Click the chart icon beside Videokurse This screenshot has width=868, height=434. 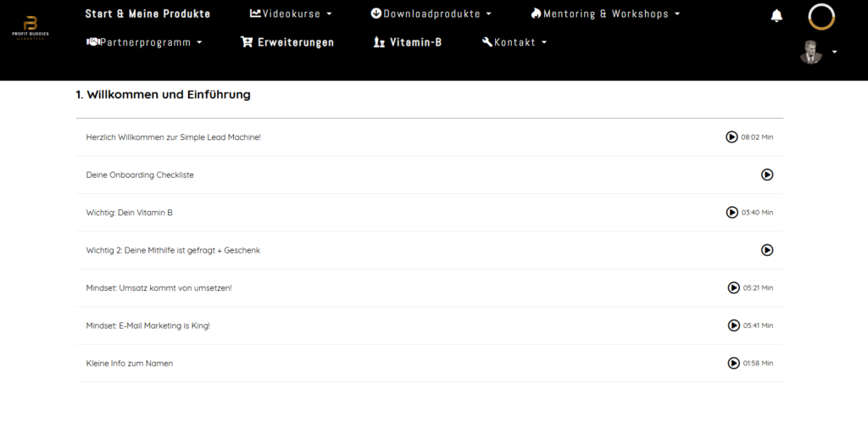255,14
